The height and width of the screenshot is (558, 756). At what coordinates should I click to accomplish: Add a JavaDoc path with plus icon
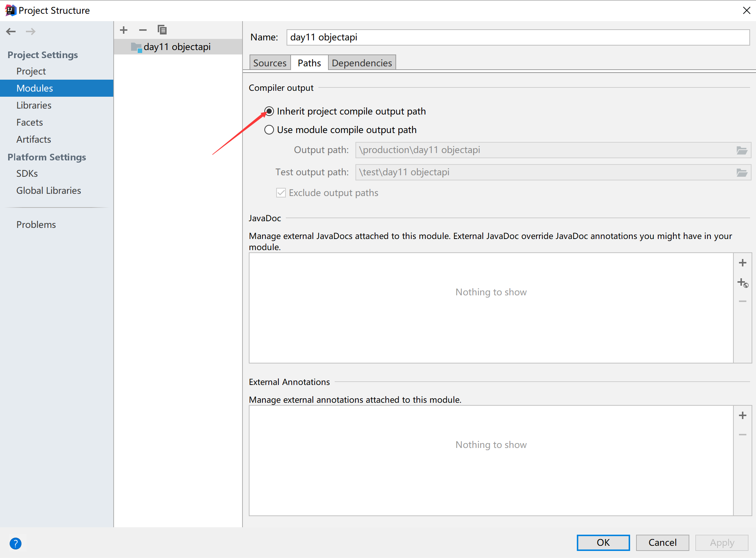tap(742, 263)
